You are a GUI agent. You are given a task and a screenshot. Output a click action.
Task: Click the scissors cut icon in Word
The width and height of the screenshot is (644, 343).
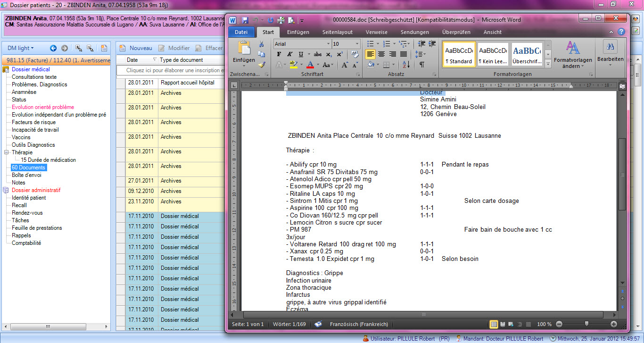click(x=262, y=44)
